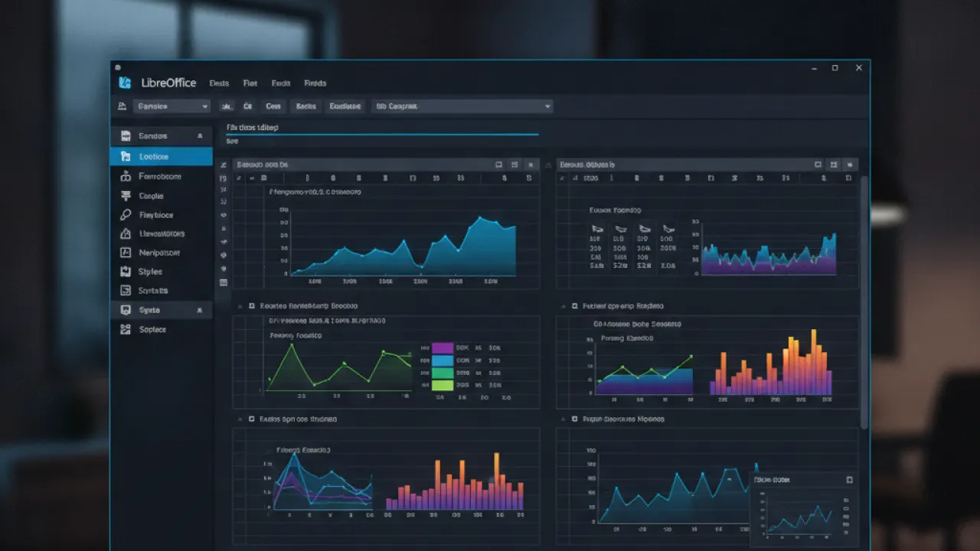Click the magnifier icon in the sidebar
The height and width of the screenshot is (551, 980).
pyautogui.click(x=125, y=215)
